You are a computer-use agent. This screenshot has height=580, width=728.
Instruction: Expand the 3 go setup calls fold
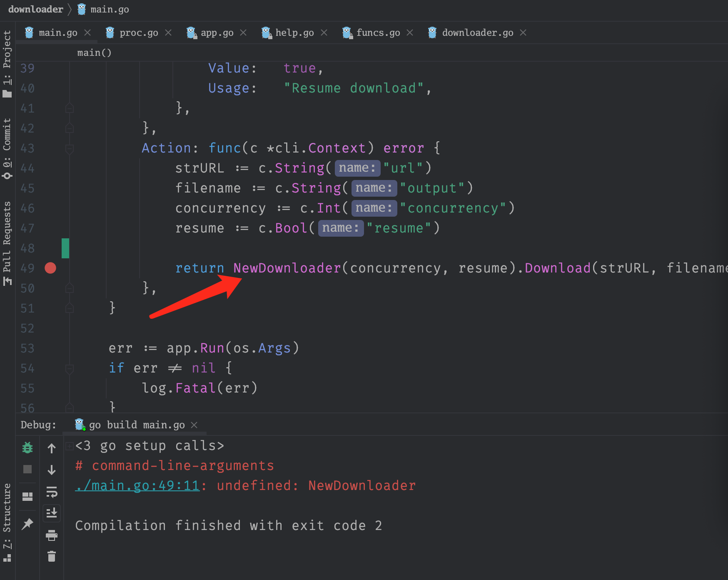coord(70,446)
